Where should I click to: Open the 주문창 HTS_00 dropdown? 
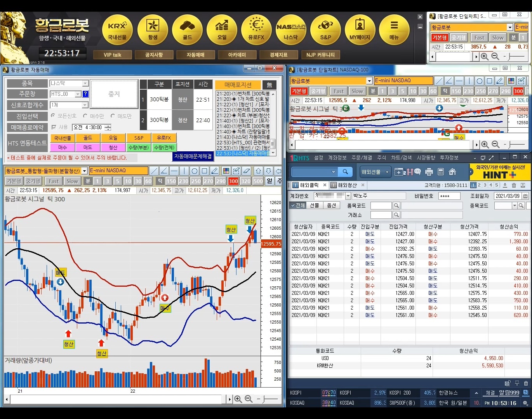click(78, 94)
